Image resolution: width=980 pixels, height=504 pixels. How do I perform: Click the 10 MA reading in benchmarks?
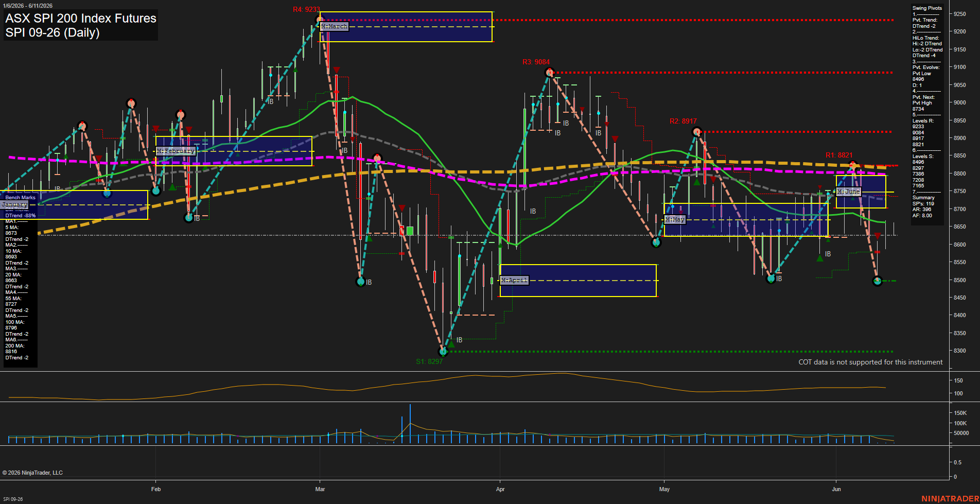pyautogui.click(x=13, y=254)
